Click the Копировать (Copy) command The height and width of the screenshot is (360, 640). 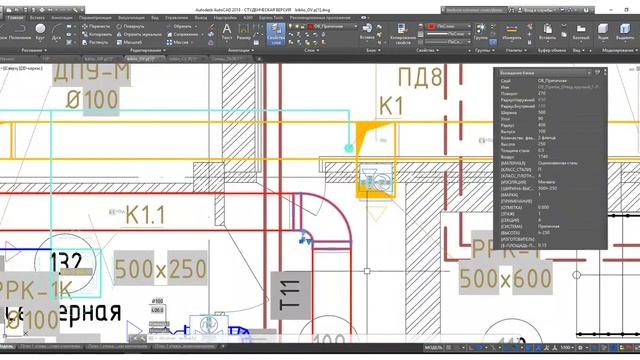pos(97,34)
